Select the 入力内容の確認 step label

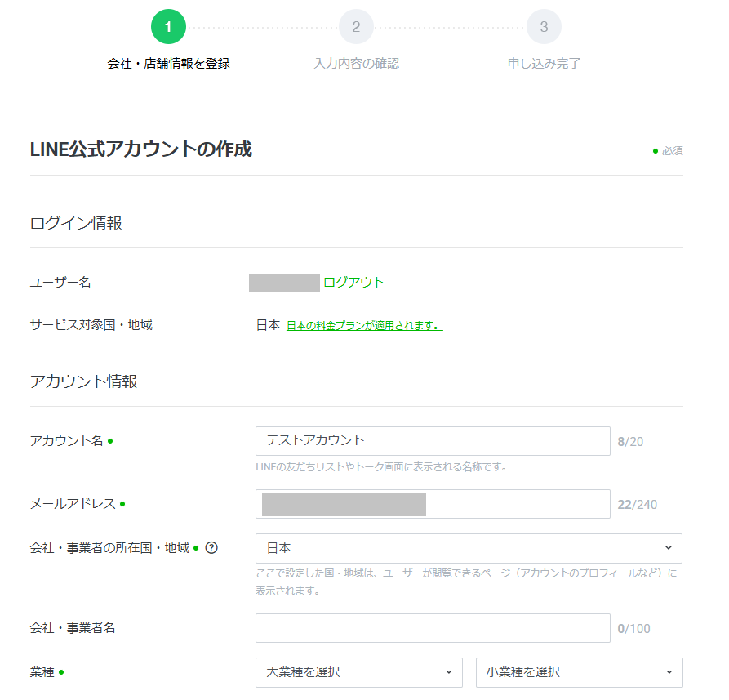(356, 63)
